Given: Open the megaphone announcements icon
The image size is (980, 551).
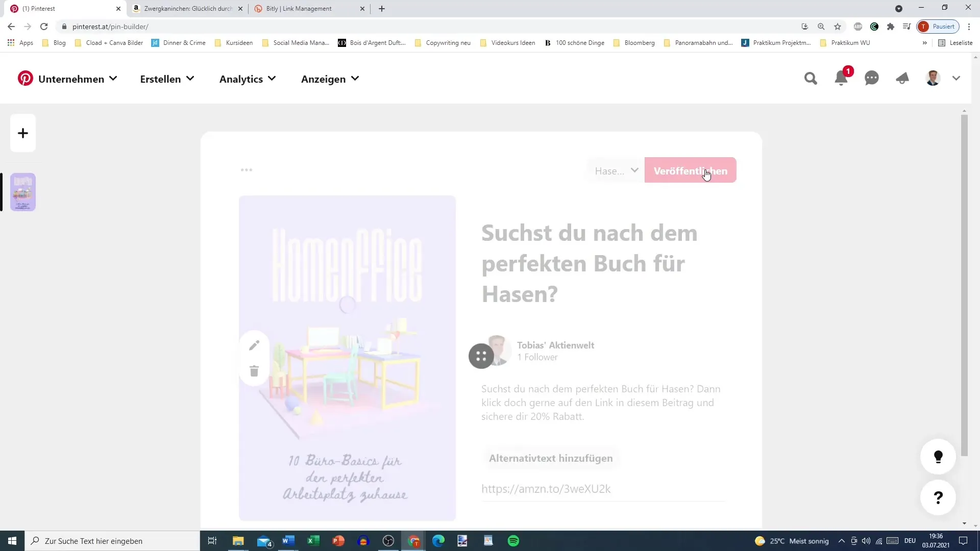Looking at the screenshot, I should point(902,79).
